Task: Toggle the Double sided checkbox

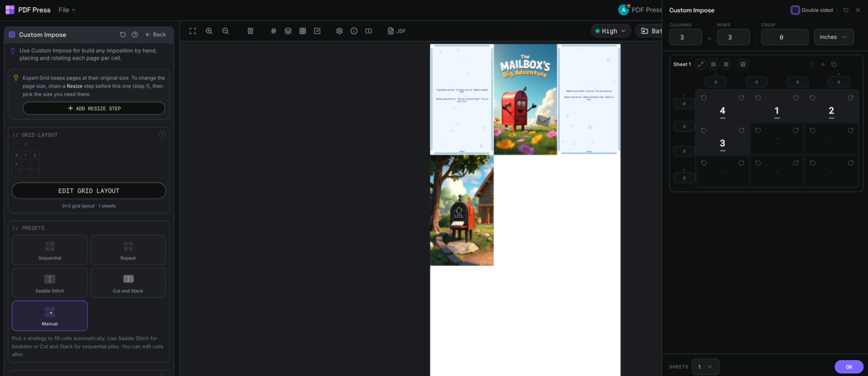Action: pyautogui.click(x=795, y=10)
